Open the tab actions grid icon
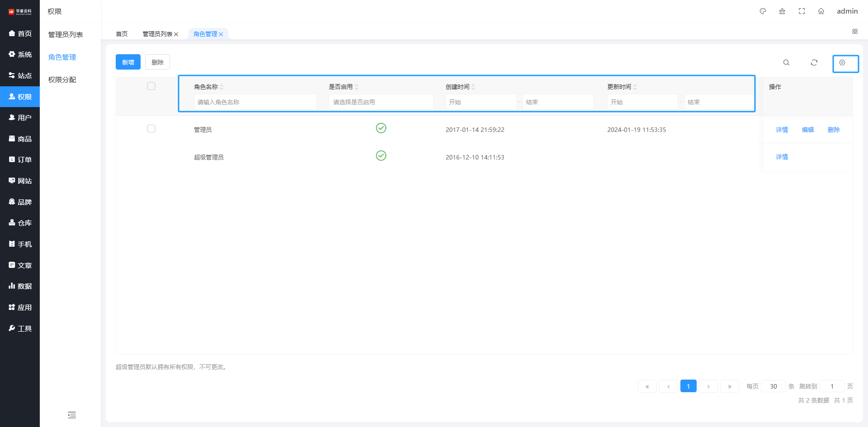Screen dimensions: 868x427 [854, 32]
